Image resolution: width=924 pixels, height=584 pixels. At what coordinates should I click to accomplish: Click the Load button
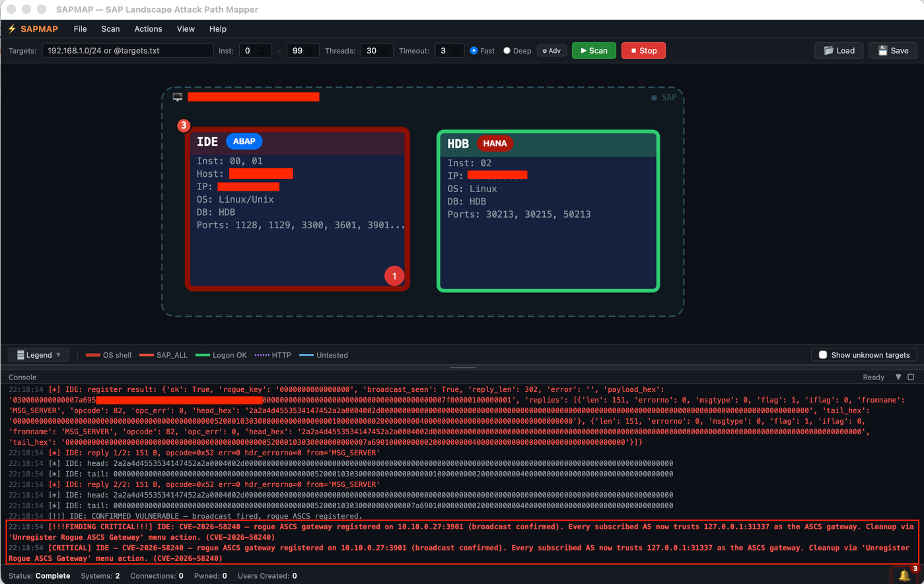pyautogui.click(x=839, y=51)
